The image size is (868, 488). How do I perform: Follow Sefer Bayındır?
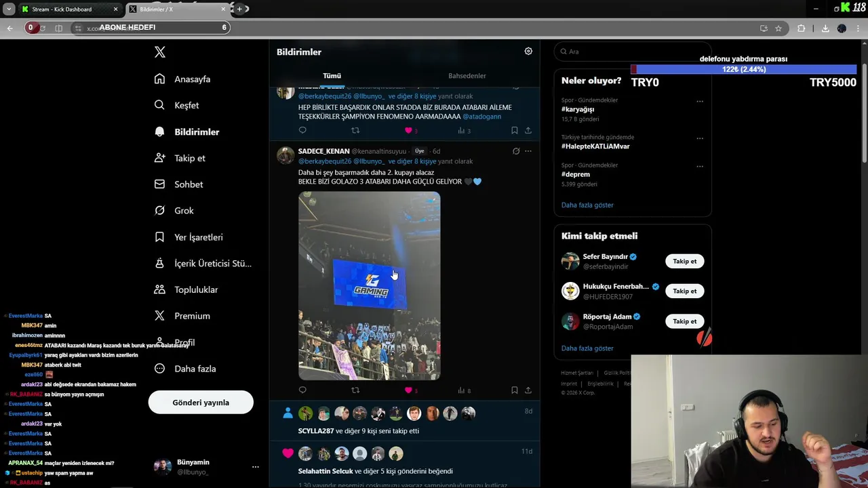[x=685, y=262]
